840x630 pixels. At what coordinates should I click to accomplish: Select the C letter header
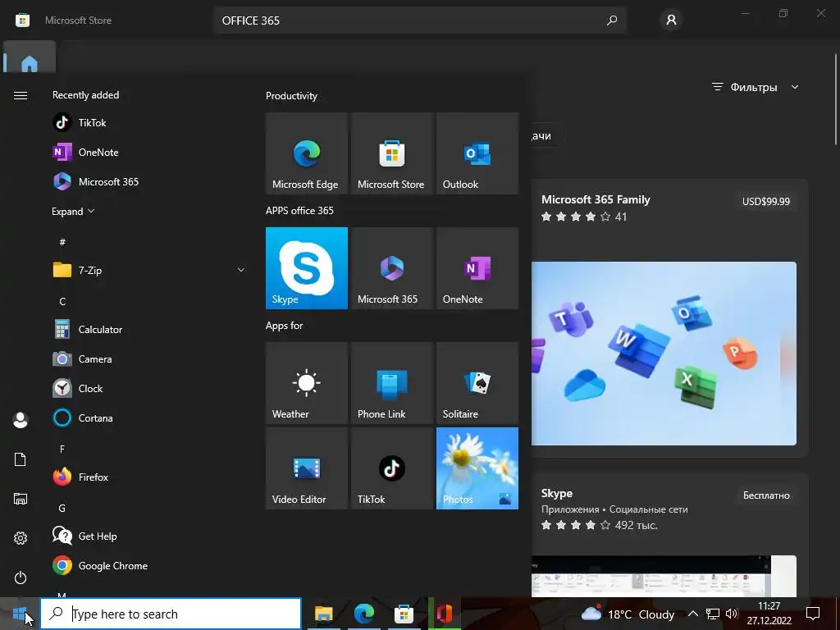pyautogui.click(x=62, y=302)
